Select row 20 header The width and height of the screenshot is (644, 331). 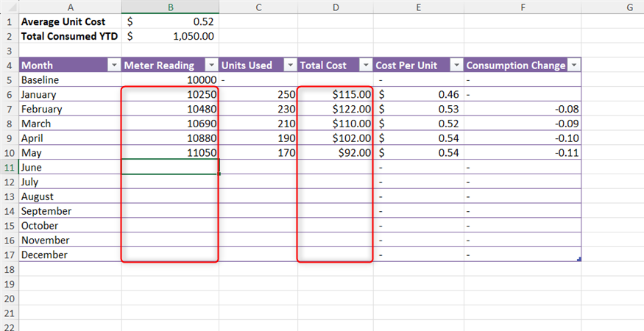(x=10, y=299)
